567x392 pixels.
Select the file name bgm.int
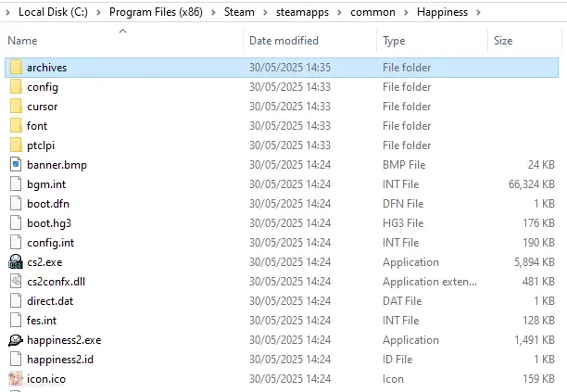pos(46,184)
